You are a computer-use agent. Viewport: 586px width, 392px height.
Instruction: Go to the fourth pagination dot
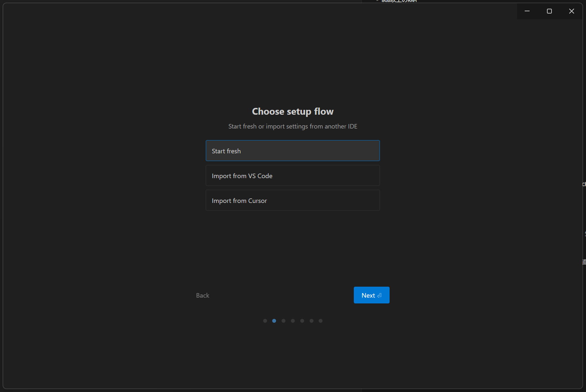pos(293,321)
